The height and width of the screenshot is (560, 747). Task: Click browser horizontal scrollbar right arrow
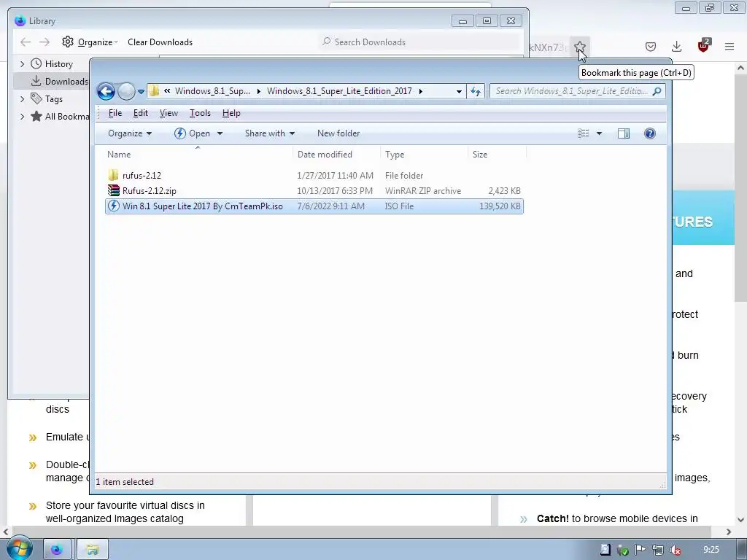click(x=729, y=532)
